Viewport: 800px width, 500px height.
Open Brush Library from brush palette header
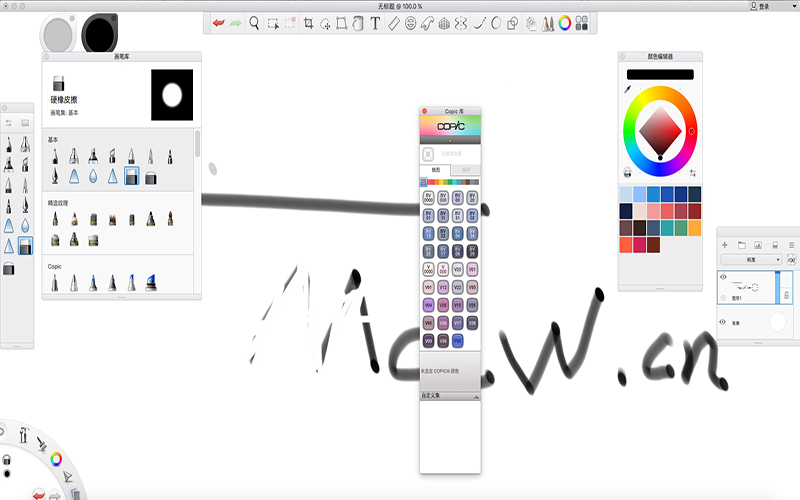point(25,123)
